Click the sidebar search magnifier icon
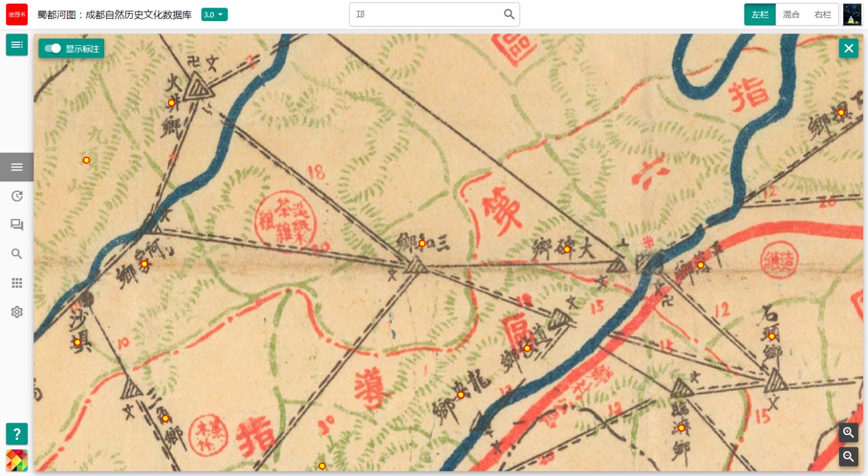This screenshot has height=476, width=868. coord(17,254)
